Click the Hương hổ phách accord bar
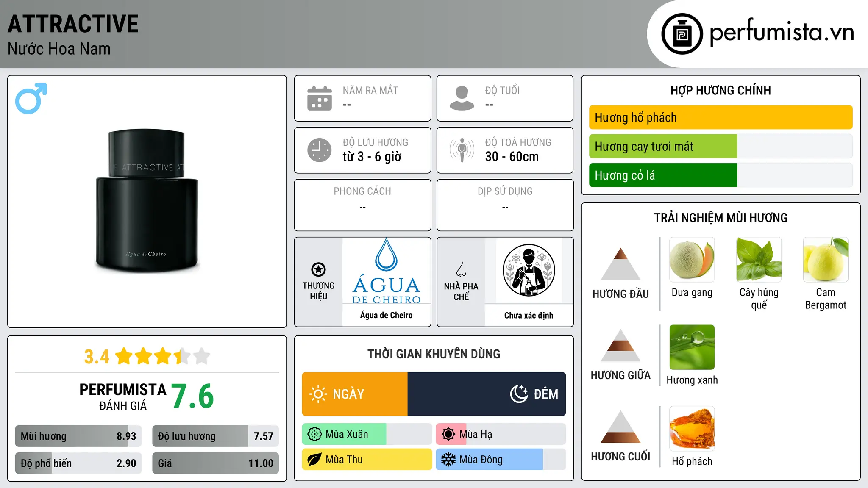Image resolution: width=868 pixels, height=488 pixels. pos(721,117)
